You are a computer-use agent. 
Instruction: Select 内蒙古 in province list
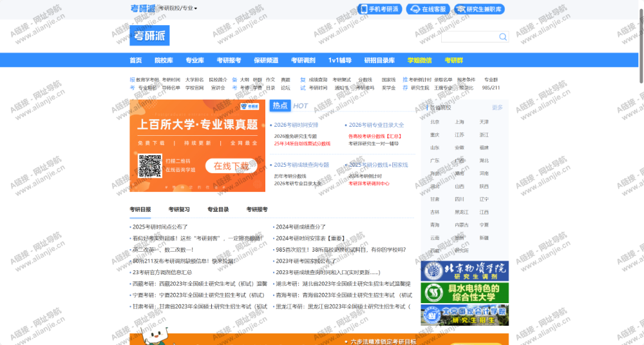click(x=462, y=225)
